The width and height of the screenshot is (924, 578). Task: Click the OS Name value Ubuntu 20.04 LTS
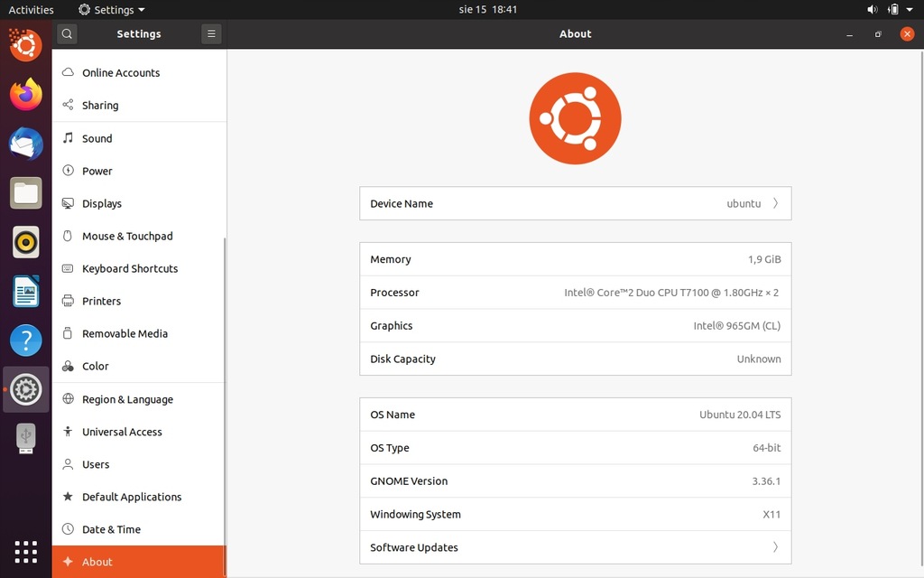tap(740, 415)
